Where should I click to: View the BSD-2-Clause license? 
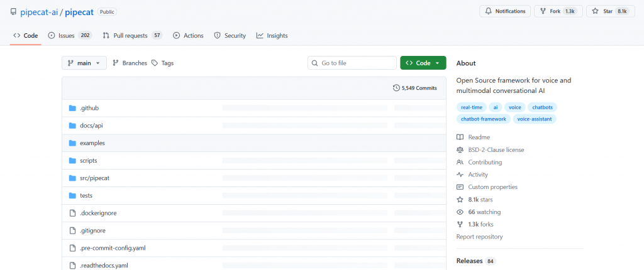click(496, 150)
